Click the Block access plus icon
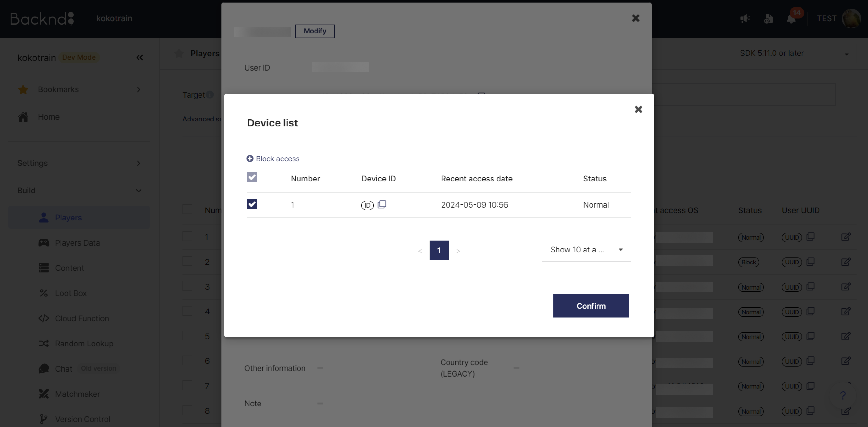868x427 pixels. (x=250, y=159)
